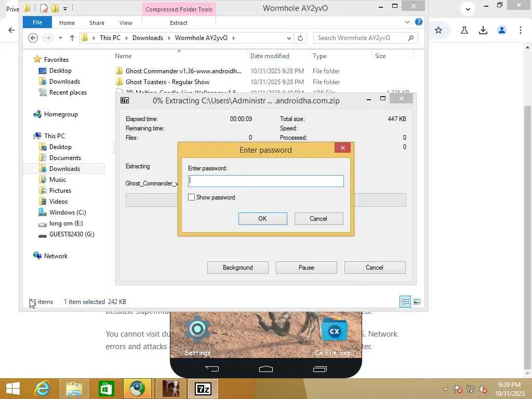Screen dimensions: 532x399
Task: Open the Windows Start button
Action: click(x=13, y=389)
